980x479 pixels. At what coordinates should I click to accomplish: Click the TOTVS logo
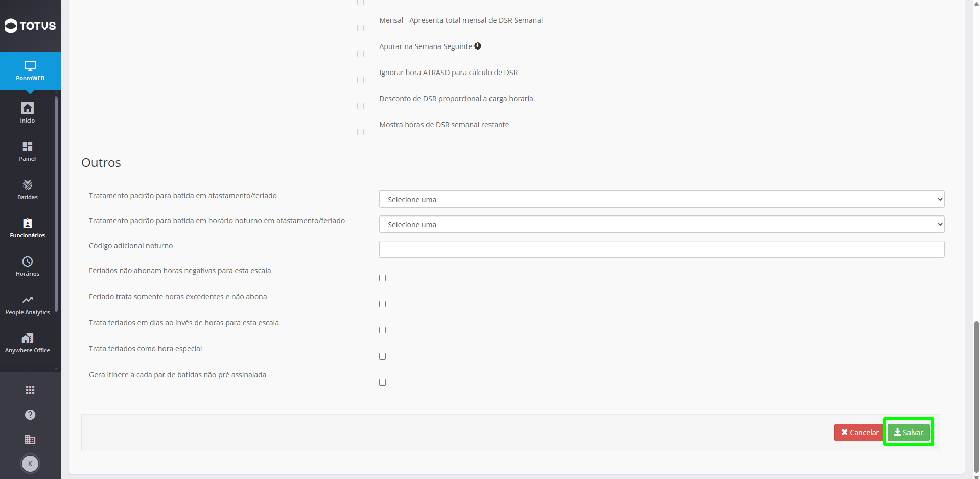(30, 26)
